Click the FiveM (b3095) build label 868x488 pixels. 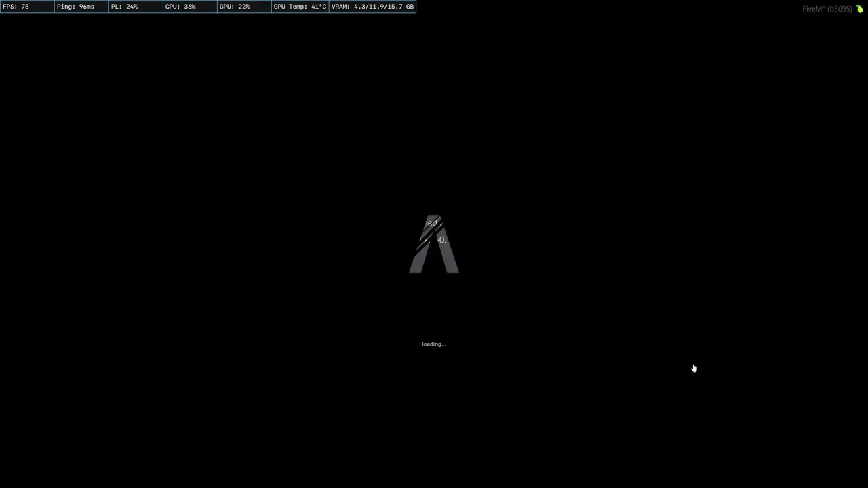click(x=827, y=9)
